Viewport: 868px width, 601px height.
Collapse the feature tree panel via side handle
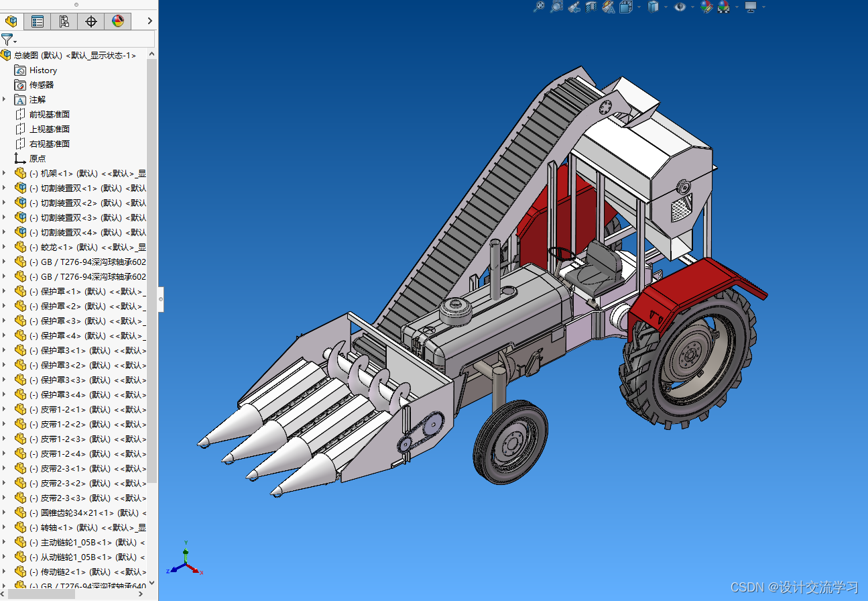pos(161,298)
